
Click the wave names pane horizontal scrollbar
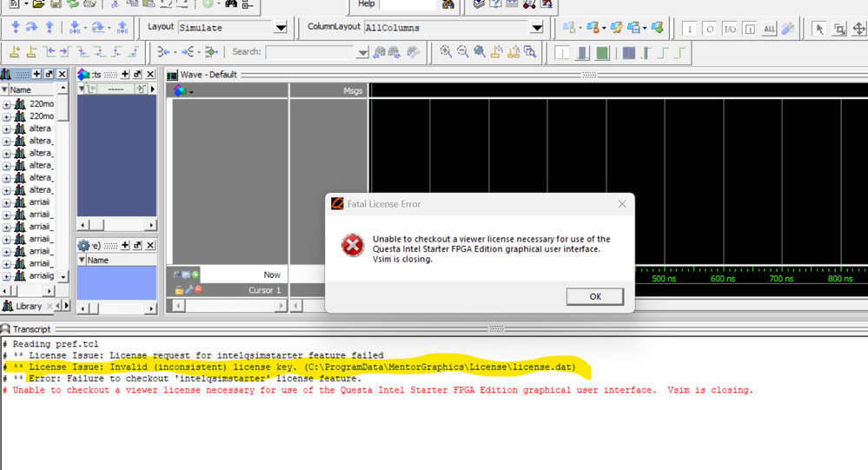click(x=229, y=306)
